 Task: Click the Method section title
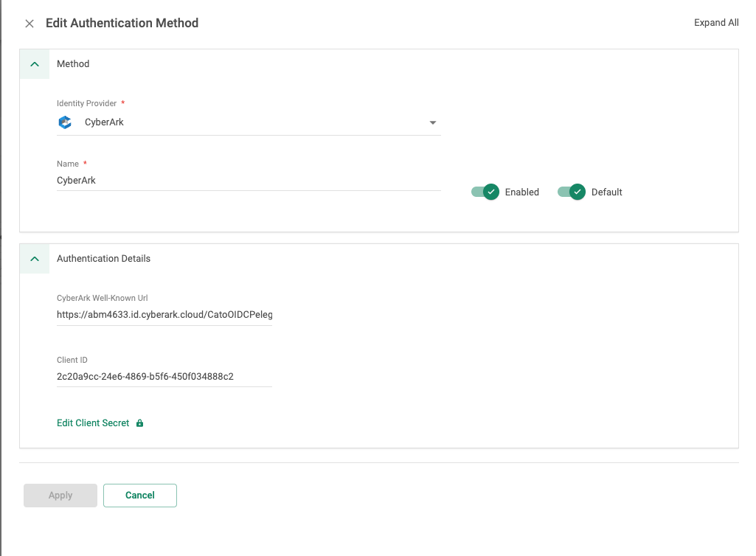click(73, 63)
